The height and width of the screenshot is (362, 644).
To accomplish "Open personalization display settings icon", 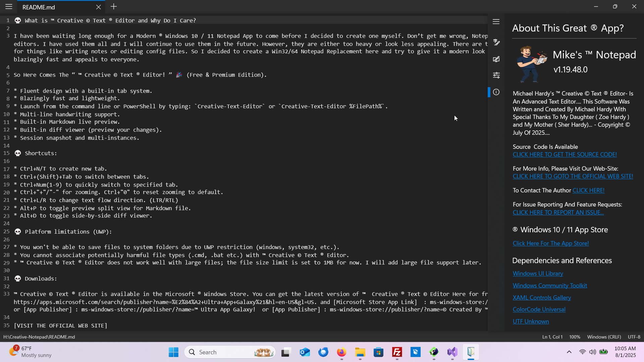I will click(496, 59).
